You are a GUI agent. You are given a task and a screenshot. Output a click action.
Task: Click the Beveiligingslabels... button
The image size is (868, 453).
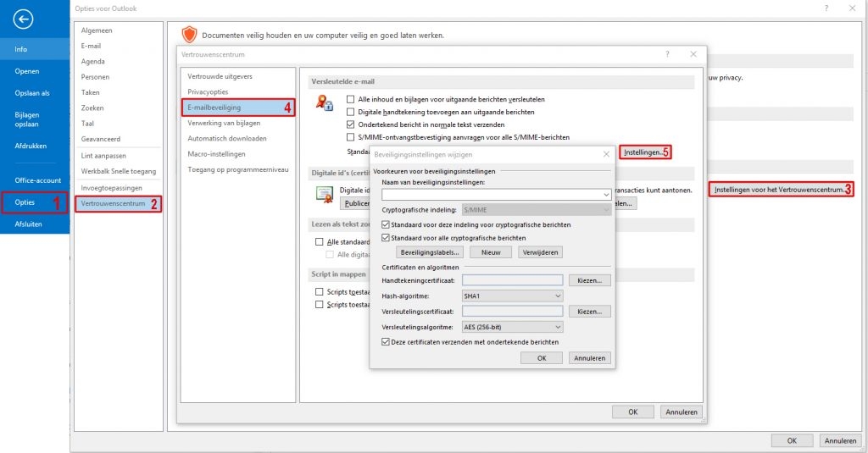[x=430, y=252]
